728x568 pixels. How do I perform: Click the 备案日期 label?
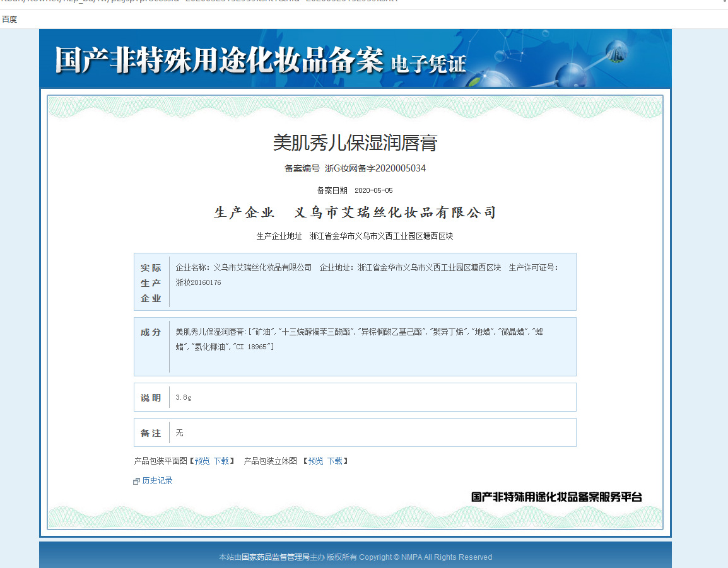[332, 190]
